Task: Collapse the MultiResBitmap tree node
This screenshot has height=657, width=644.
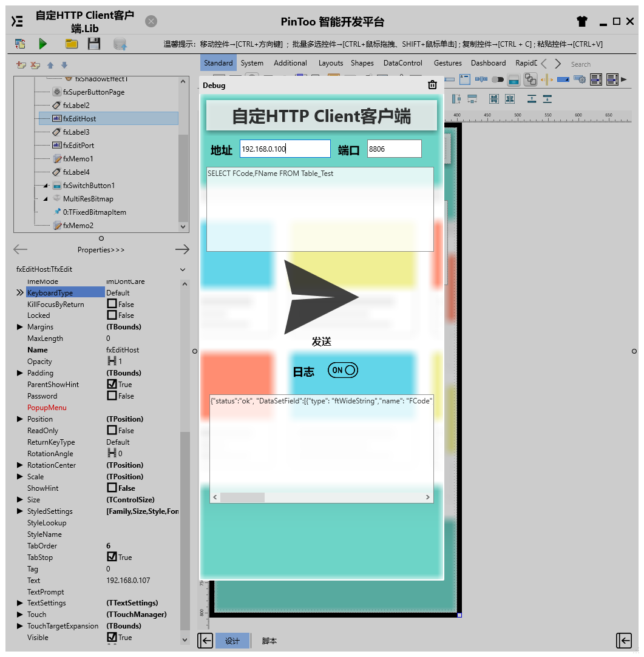Action: tap(46, 199)
